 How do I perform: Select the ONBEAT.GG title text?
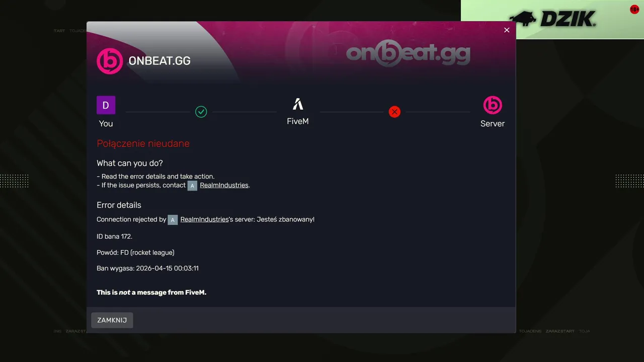(159, 61)
